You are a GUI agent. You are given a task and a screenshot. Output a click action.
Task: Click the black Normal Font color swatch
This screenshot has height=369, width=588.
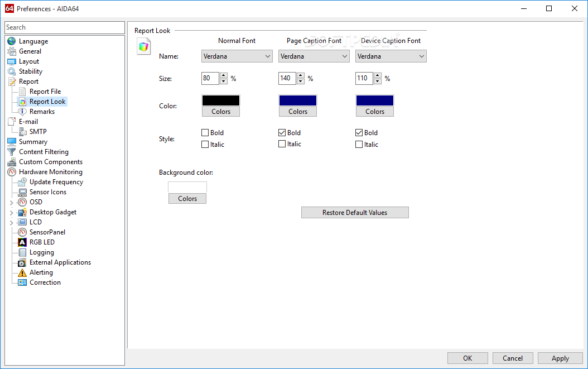tap(221, 100)
